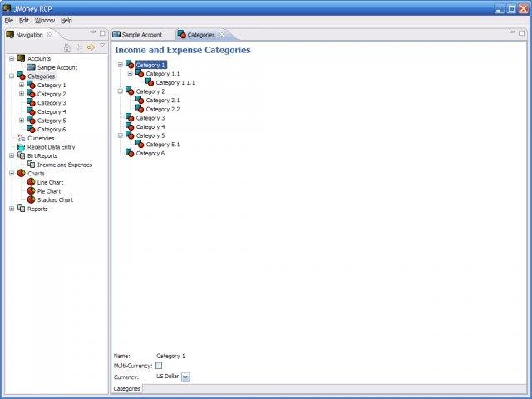The height and width of the screenshot is (399, 532).
Task: Minimize the Navigation panel
Action: [92, 32]
